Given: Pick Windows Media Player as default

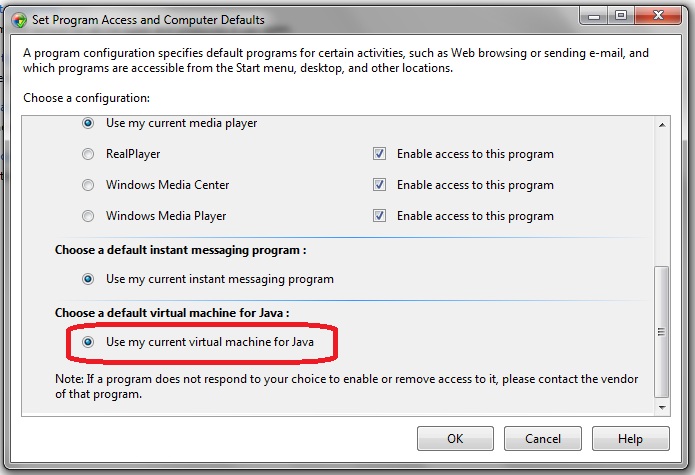Looking at the screenshot, I should point(88,215).
